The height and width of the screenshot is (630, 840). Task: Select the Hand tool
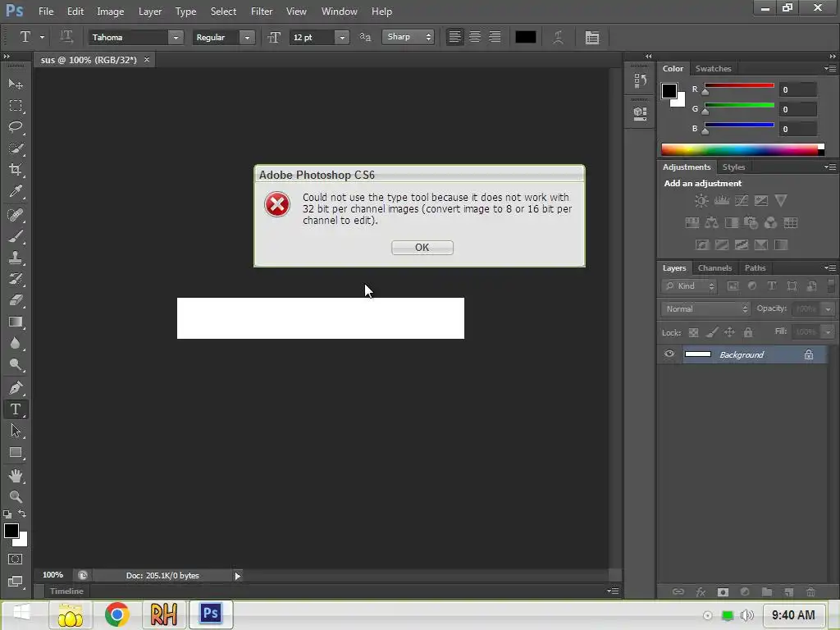pos(16,476)
